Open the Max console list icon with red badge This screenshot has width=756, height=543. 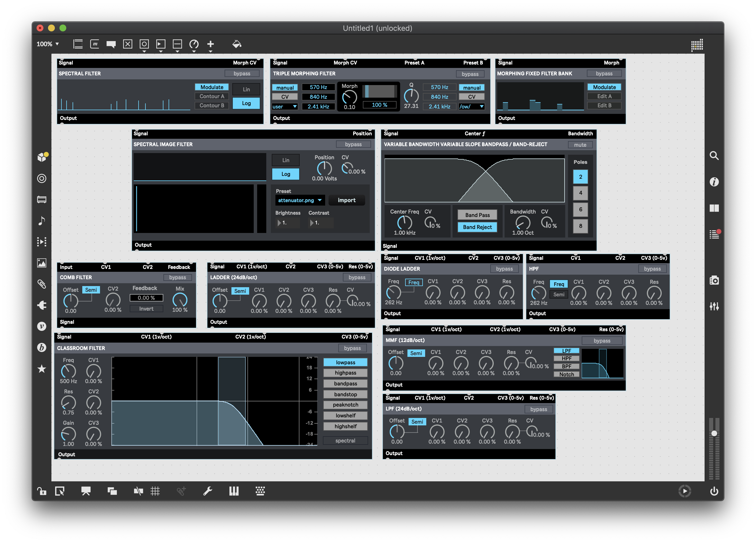715,234
